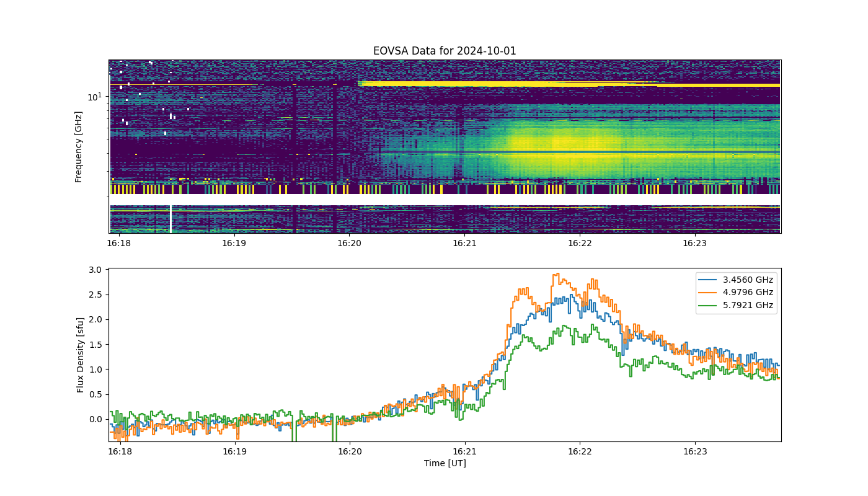Click '16:19' tick under the spectrogram

tap(234, 244)
